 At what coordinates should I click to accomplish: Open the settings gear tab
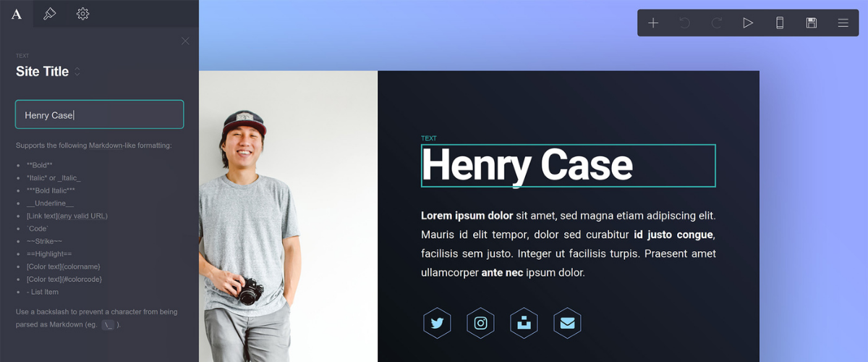(x=83, y=14)
